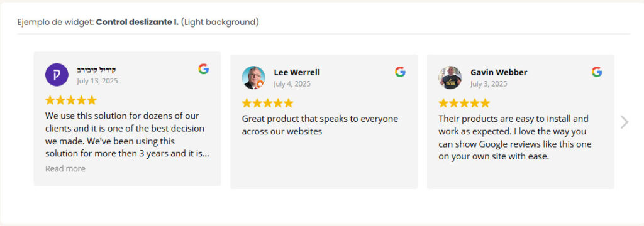644x226 pixels.
Task: Click the five-star rating on Lee Werrell's review
Action: point(267,103)
